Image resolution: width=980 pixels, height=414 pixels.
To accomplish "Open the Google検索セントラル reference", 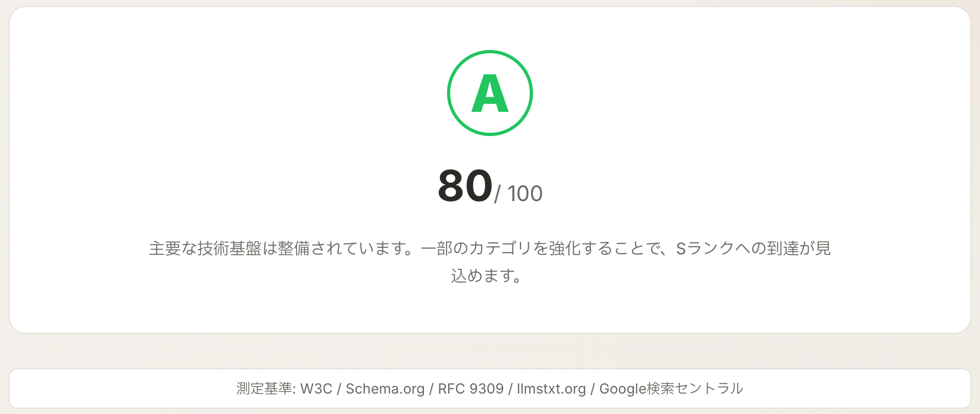I will click(x=671, y=389).
